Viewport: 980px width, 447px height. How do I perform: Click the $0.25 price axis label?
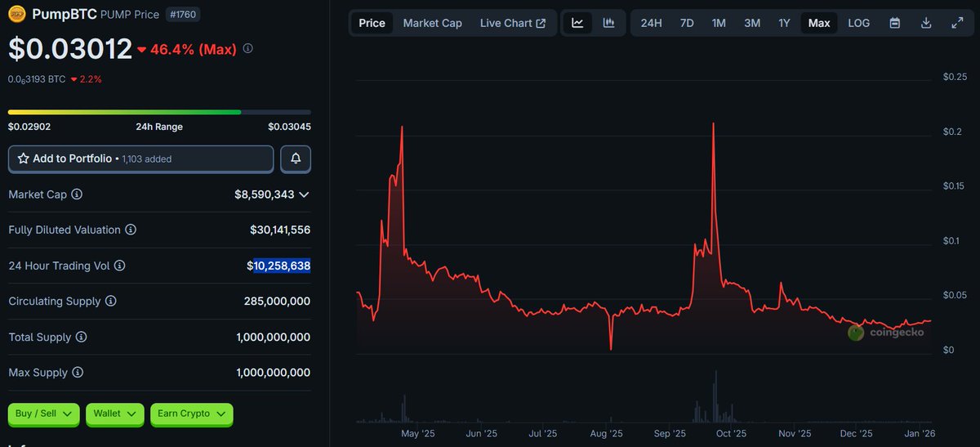[x=955, y=77]
